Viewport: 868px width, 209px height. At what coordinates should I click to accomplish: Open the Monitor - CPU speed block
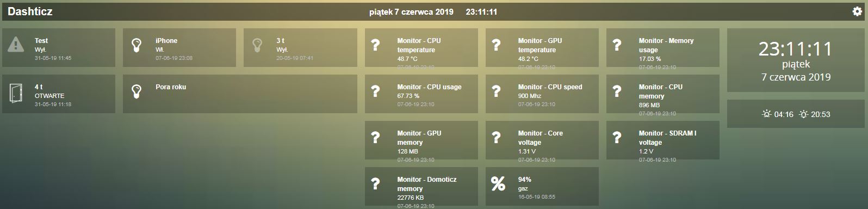tap(542, 94)
